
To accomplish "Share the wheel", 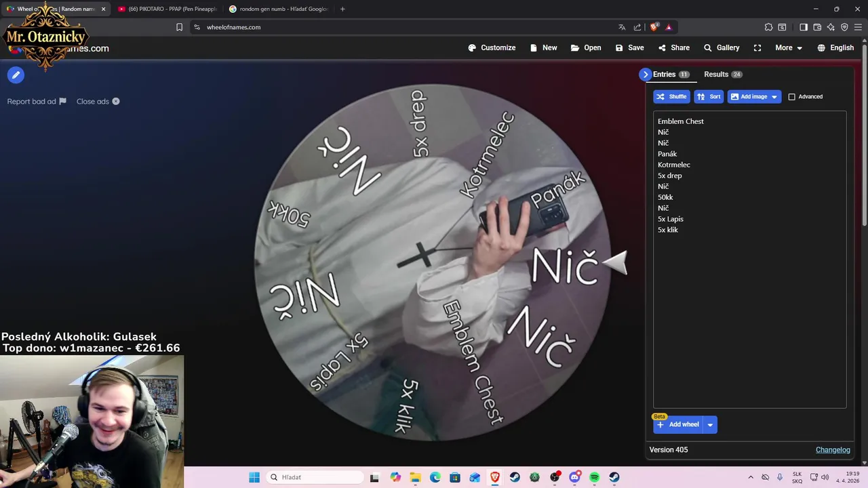I will tap(673, 47).
